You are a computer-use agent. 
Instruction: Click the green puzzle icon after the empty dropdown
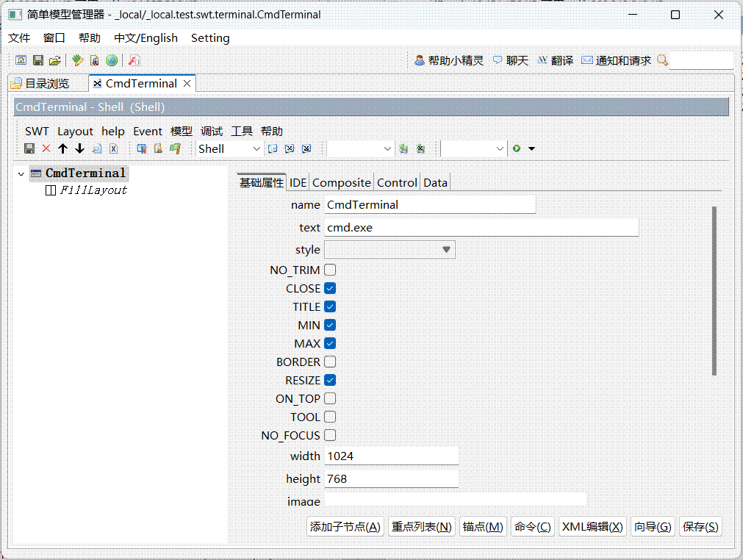pos(403,148)
